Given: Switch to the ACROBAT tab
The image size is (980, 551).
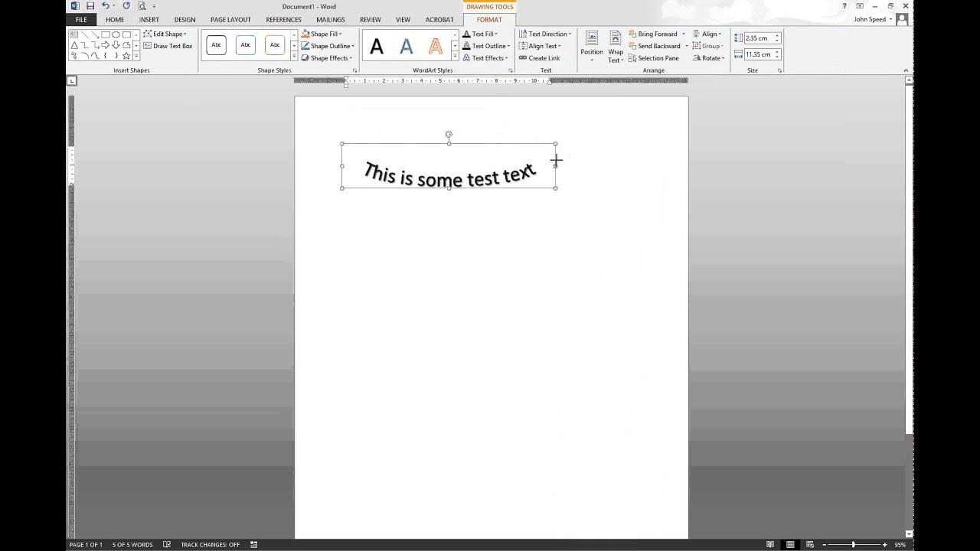Looking at the screenshot, I should [439, 20].
